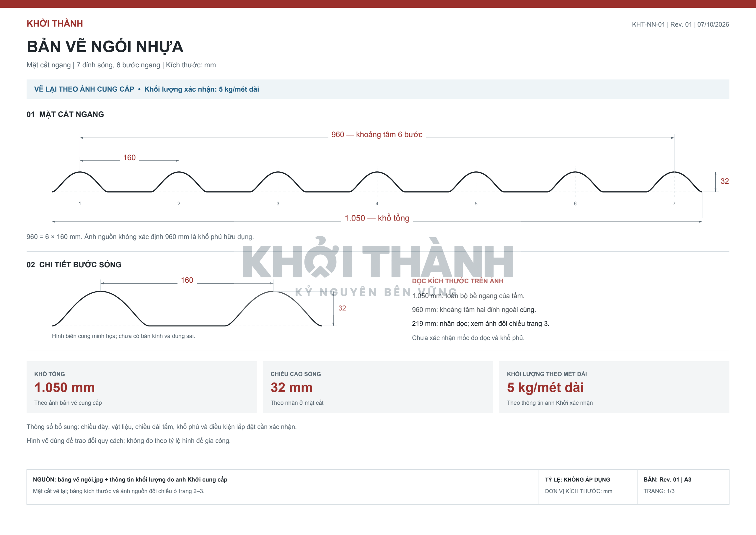Viewport: 756px width, 535px height.
Task: Click caption "Hình biên cong minh họa"
Action: tap(84, 336)
